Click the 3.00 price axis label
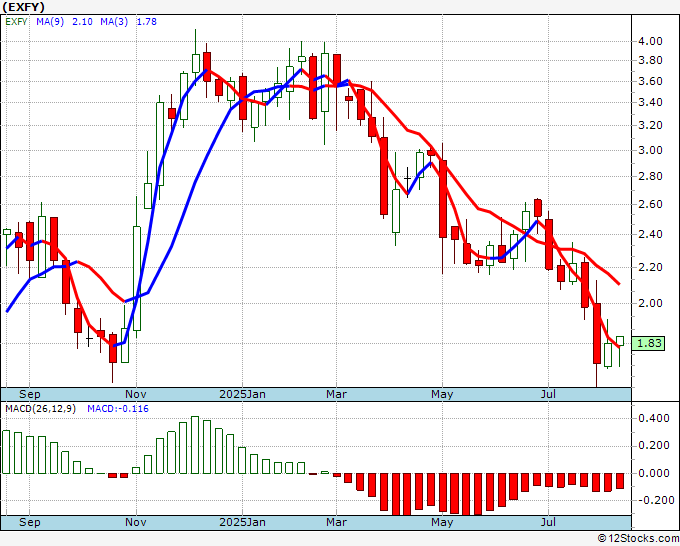The height and width of the screenshot is (546, 680). [x=650, y=150]
